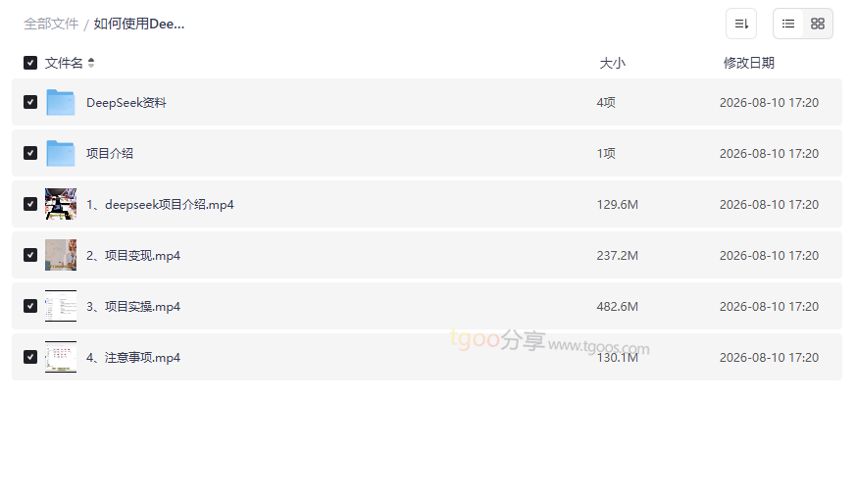Open the DeepSeek资料 folder icon
This screenshot has width=857, height=504.
[x=60, y=102]
